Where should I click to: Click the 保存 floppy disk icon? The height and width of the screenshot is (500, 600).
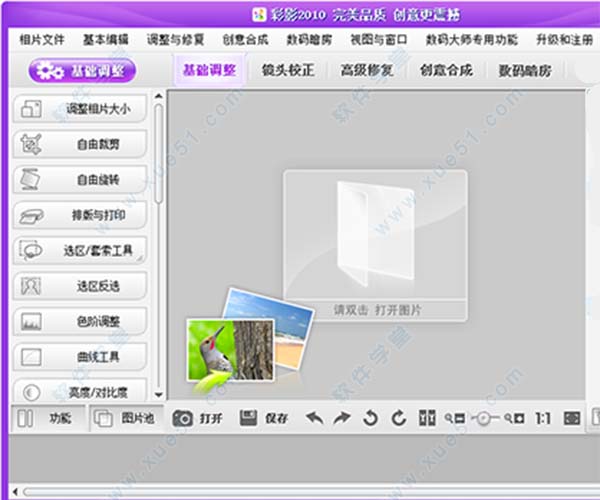point(248,418)
